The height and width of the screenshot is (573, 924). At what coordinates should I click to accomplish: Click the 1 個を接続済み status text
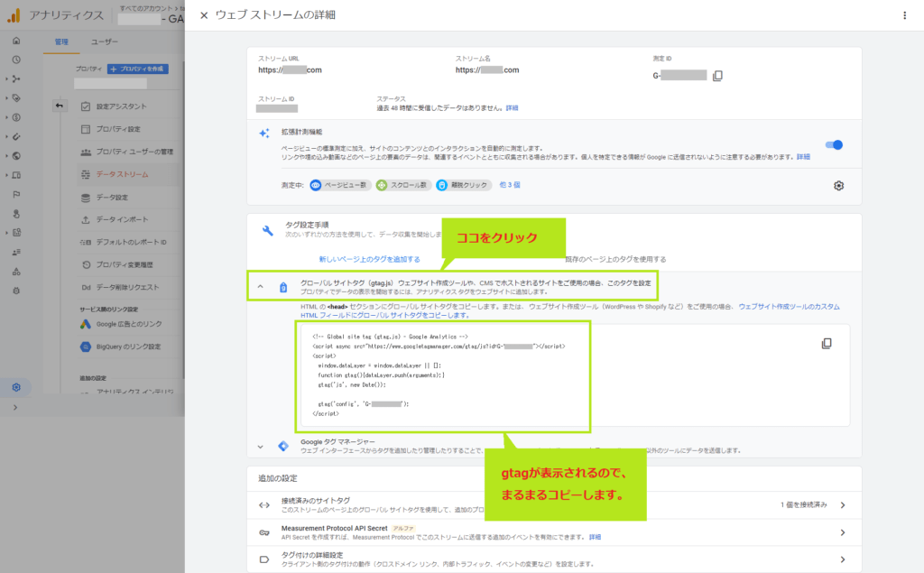pyautogui.click(x=804, y=505)
